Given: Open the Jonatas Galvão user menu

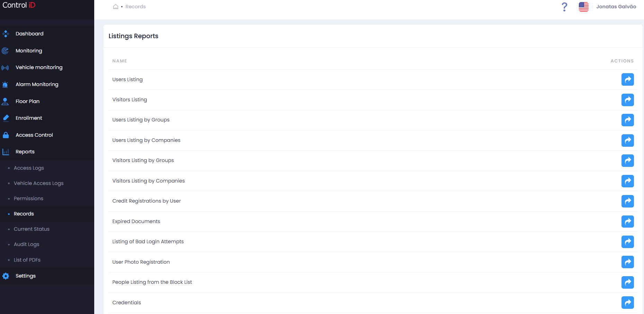Looking at the screenshot, I should pos(616,7).
